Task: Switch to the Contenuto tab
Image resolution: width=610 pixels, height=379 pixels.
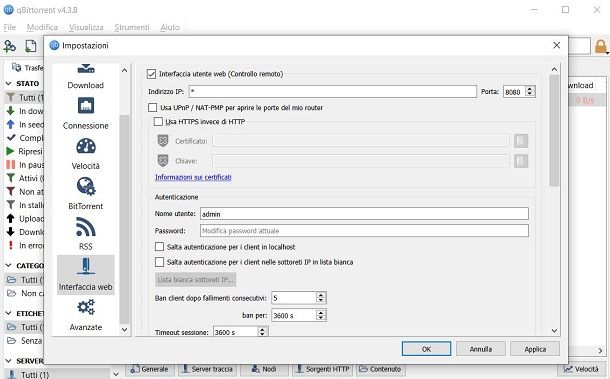Action: (380, 369)
